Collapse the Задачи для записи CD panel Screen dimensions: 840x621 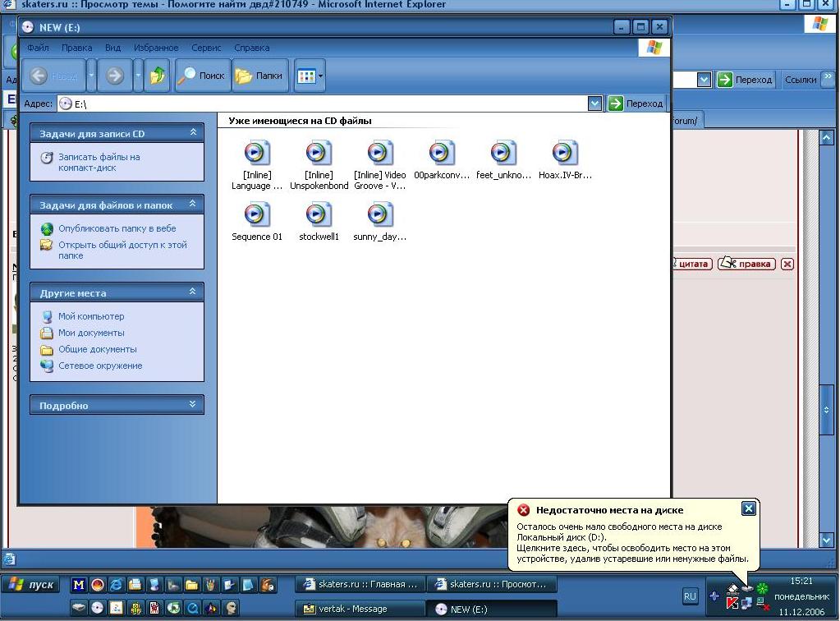193,133
